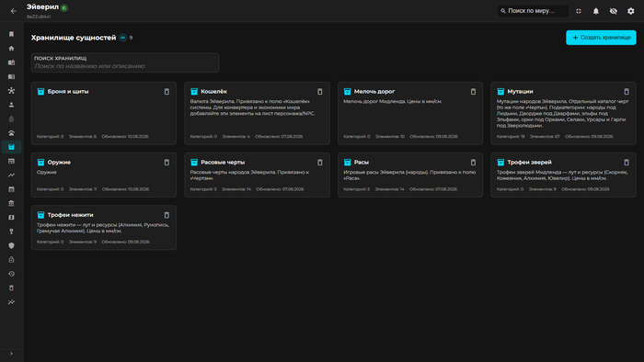Open the calendar icon in the sidebar

(x=11, y=189)
